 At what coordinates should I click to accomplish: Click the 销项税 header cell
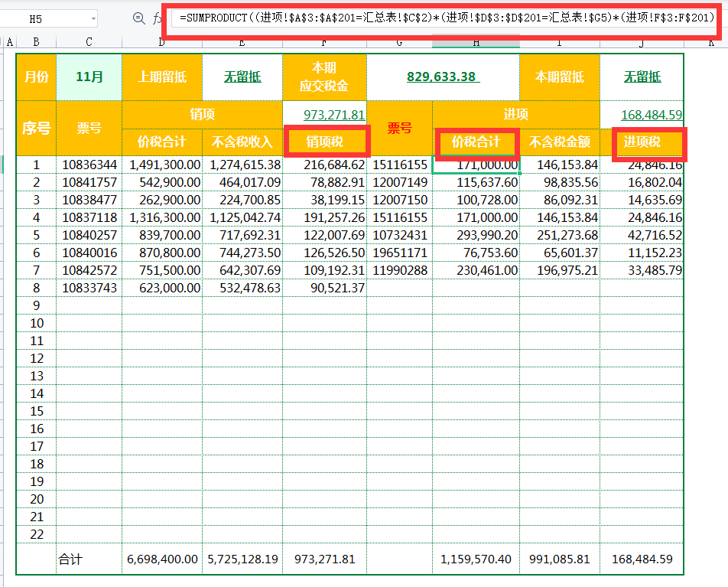pyautogui.click(x=324, y=142)
